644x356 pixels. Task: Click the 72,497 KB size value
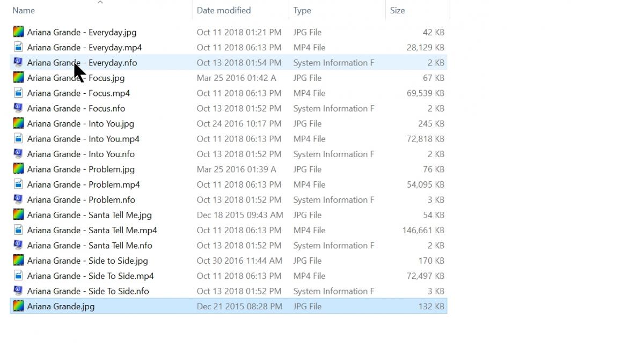click(426, 276)
